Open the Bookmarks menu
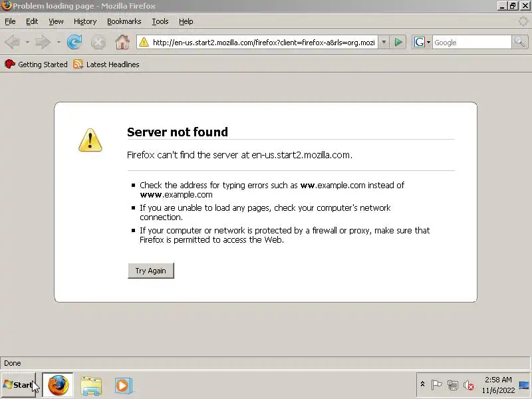The image size is (532, 399). point(124,21)
